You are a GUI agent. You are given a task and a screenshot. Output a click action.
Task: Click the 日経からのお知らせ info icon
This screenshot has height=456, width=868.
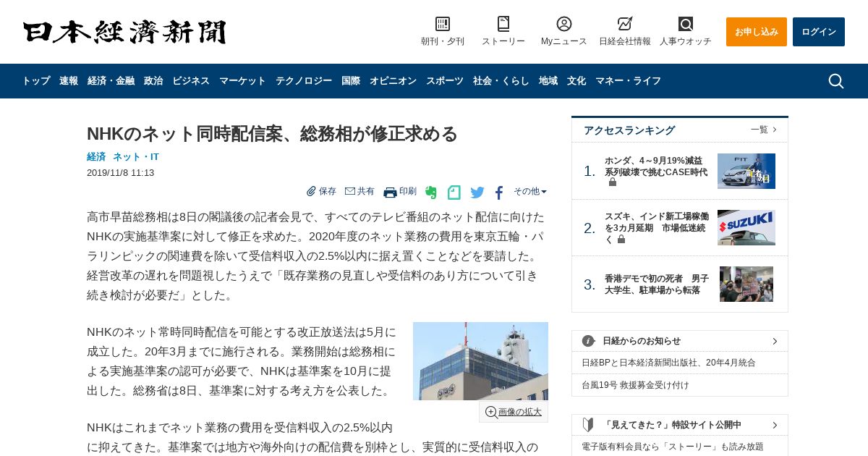click(x=589, y=341)
